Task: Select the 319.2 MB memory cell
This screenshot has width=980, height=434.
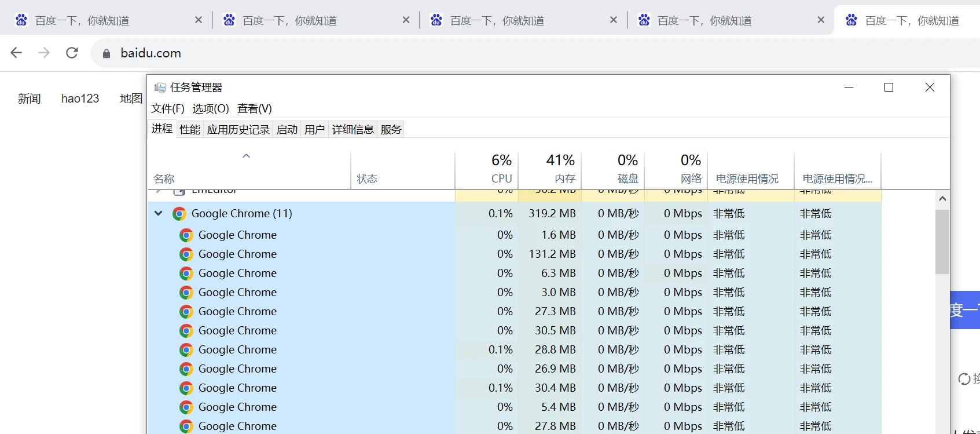Action: point(550,214)
